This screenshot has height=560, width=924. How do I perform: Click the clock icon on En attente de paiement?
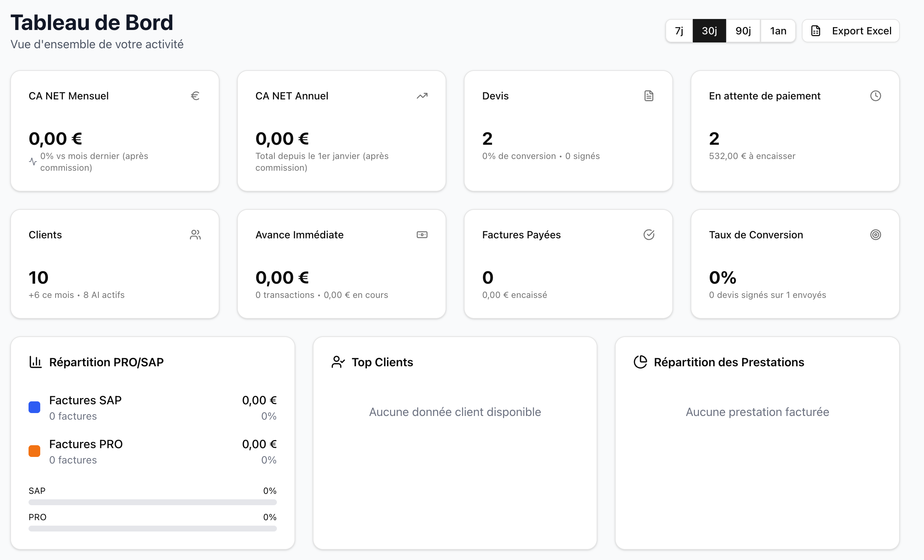(x=875, y=96)
